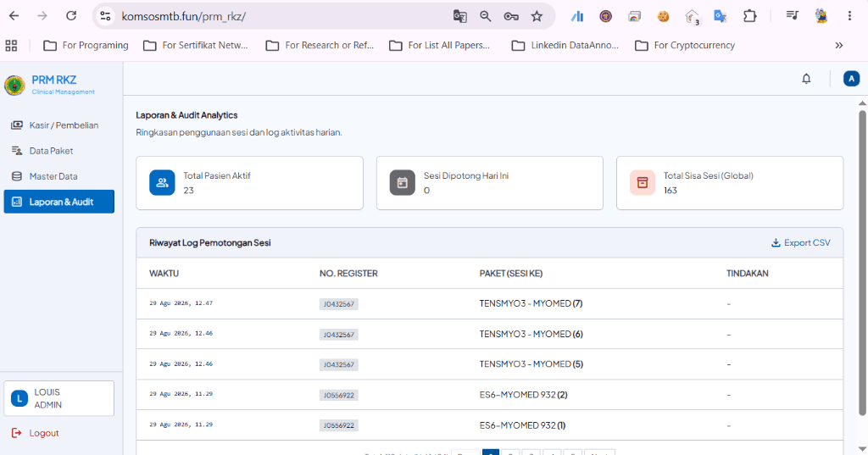Open Kasir / Pembelian in sidebar
The width and height of the screenshot is (868, 455).
[x=59, y=125]
